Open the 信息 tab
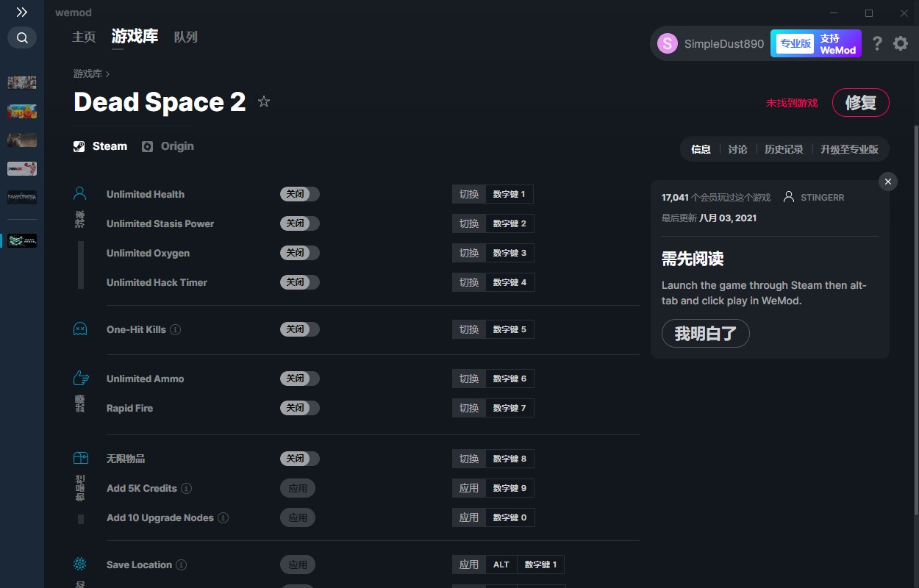Screen dimensions: 919x588 (701, 149)
